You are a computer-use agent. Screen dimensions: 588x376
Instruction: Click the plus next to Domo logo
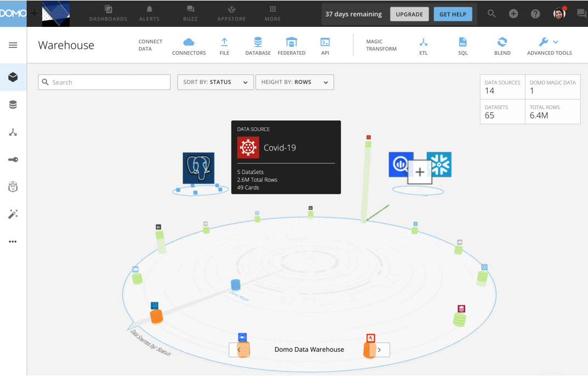pos(34,14)
